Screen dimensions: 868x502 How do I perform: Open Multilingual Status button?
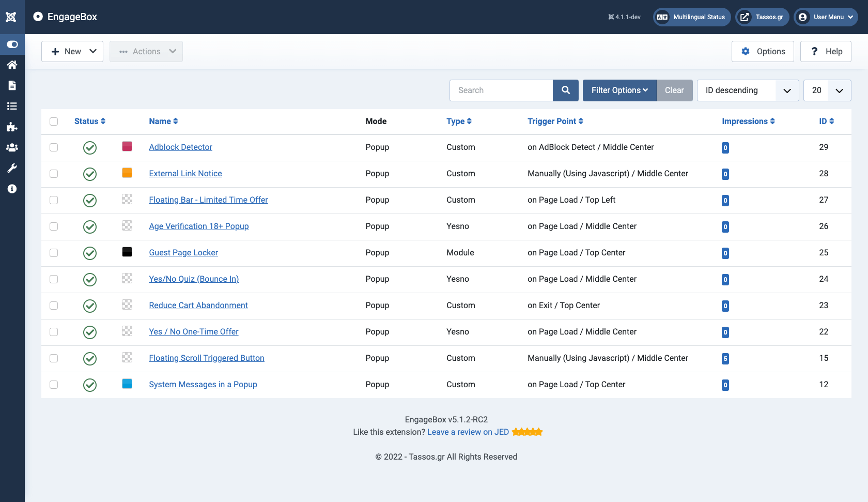pos(692,17)
